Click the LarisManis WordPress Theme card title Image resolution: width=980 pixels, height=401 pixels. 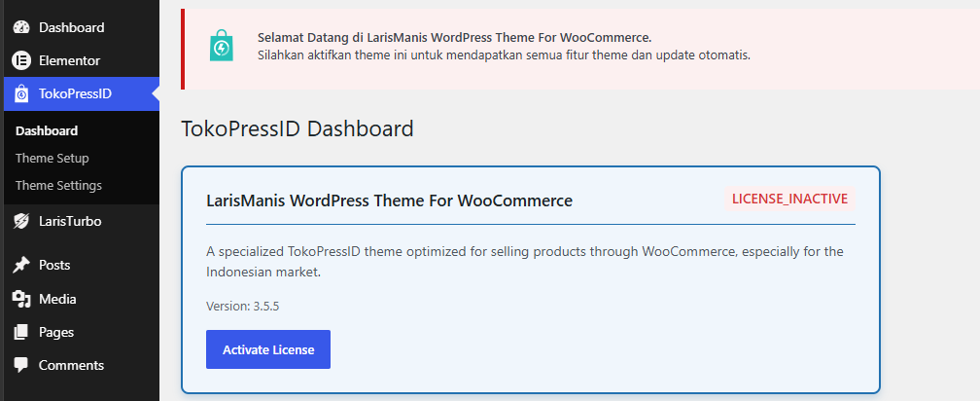point(389,200)
